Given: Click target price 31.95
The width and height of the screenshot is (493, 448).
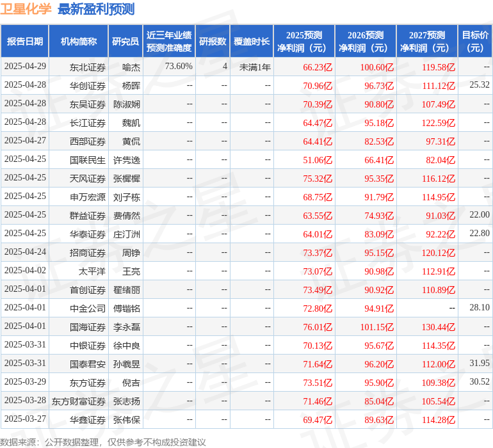Looking at the screenshot, I should [x=480, y=363].
